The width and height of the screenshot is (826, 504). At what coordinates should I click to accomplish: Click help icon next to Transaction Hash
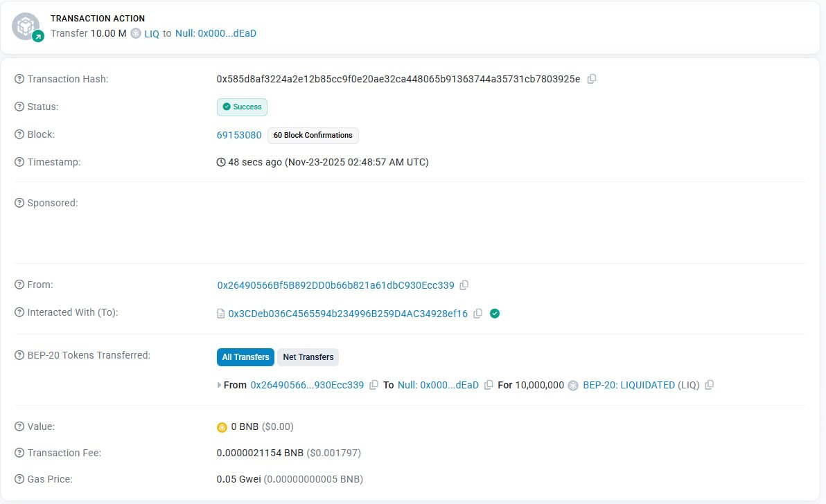(x=19, y=79)
